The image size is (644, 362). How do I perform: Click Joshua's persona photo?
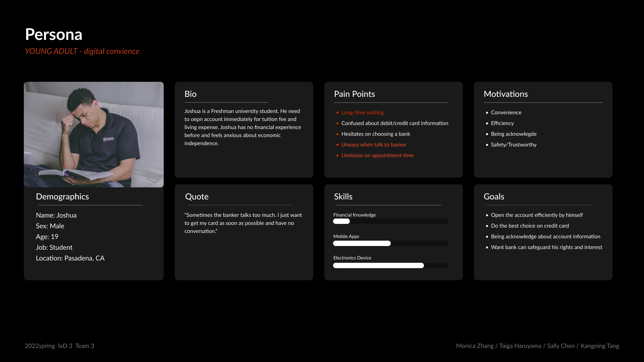(x=94, y=134)
